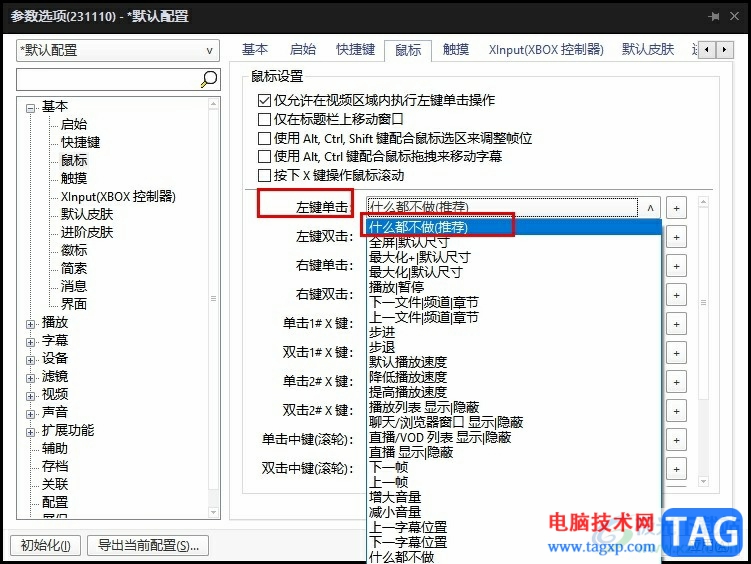Select 上一字幕位置 option
The height and width of the screenshot is (564, 751).
514,527
